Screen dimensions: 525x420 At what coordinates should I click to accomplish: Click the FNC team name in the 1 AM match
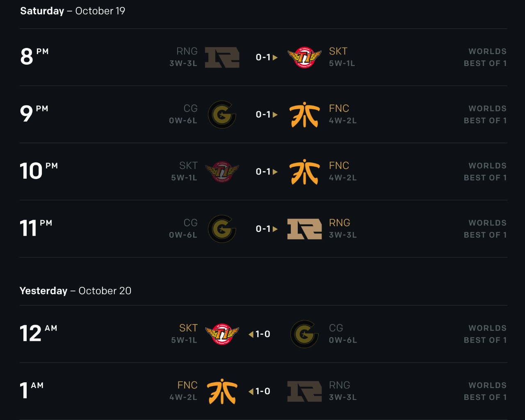click(x=187, y=385)
